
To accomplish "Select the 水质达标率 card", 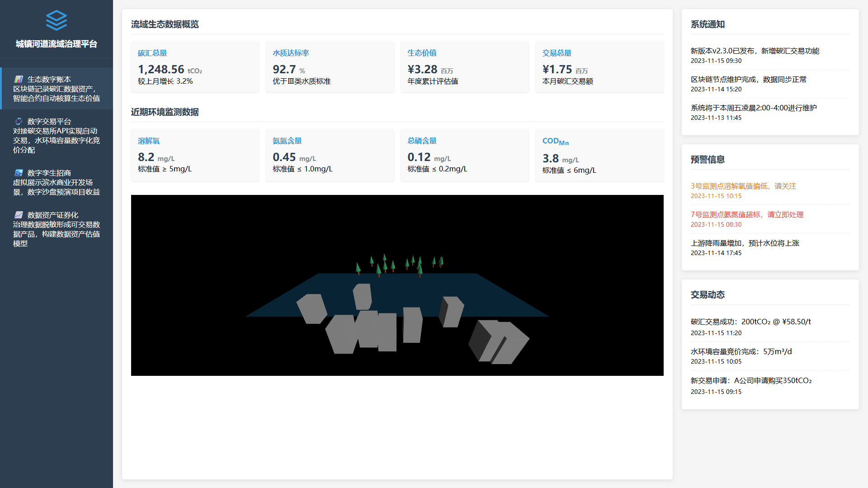I will (x=330, y=67).
